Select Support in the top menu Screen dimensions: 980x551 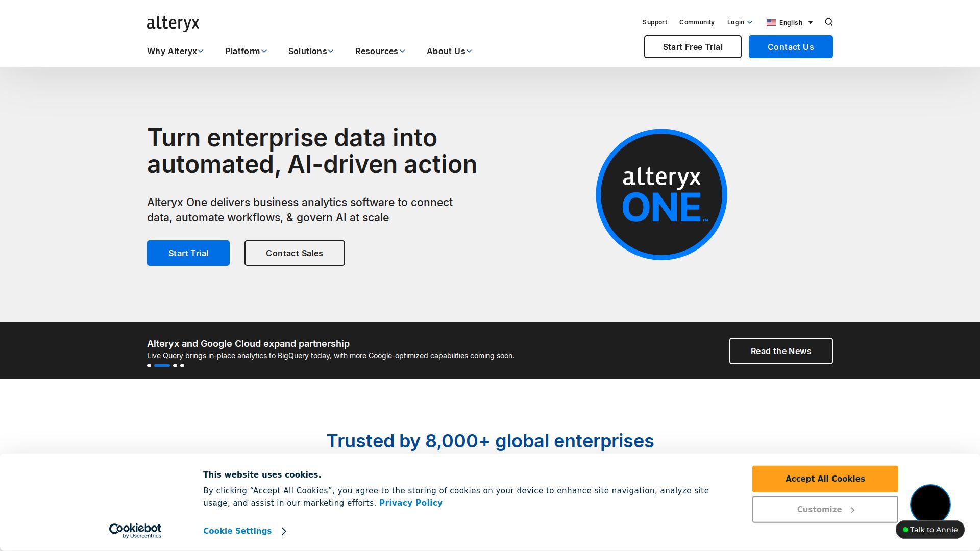point(655,22)
